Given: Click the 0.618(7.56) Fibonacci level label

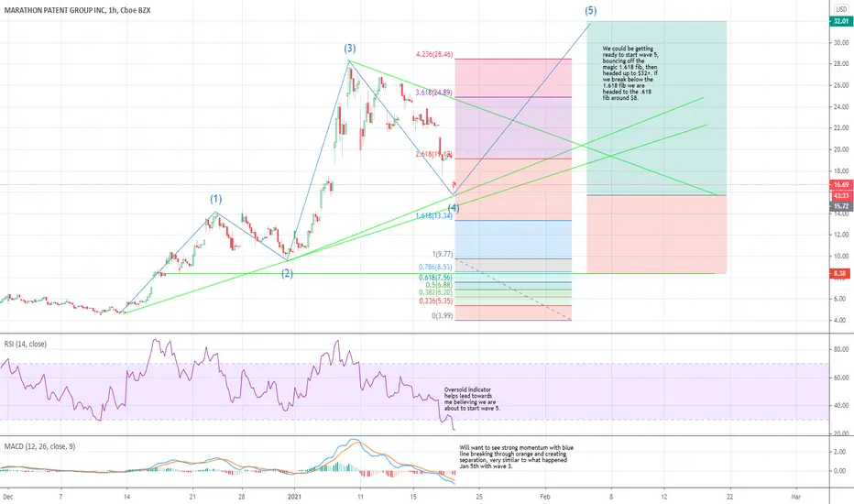Looking at the screenshot, I should (436, 278).
